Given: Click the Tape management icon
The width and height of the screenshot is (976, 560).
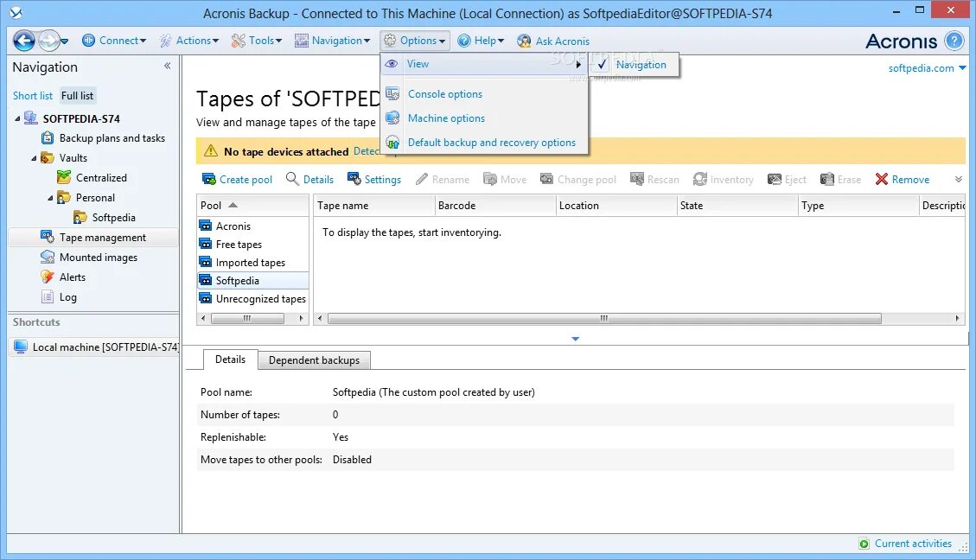Looking at the screenshot, I should [x=48, y=237].
